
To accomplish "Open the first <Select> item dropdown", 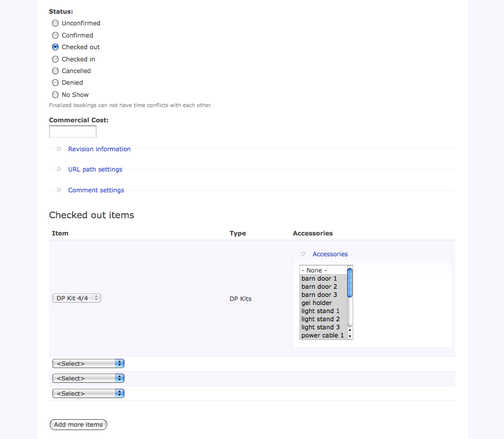I will pyautogui.click(x=88, y=363).
